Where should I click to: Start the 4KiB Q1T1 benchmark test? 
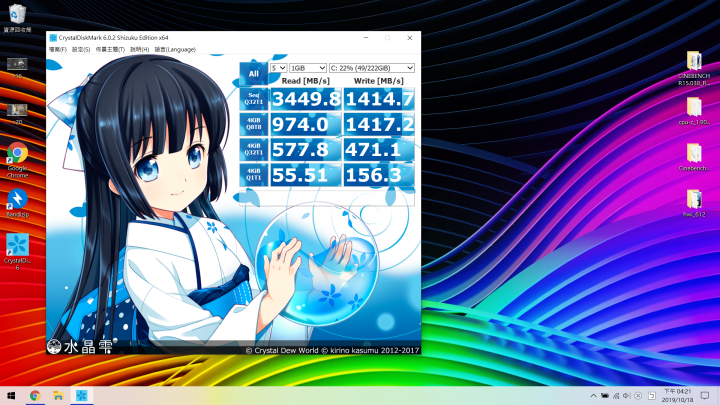click(x=253, y=174)
